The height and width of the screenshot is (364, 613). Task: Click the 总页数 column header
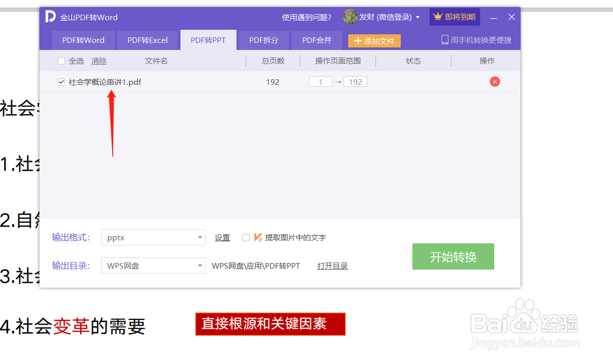(x=273, y=61)
